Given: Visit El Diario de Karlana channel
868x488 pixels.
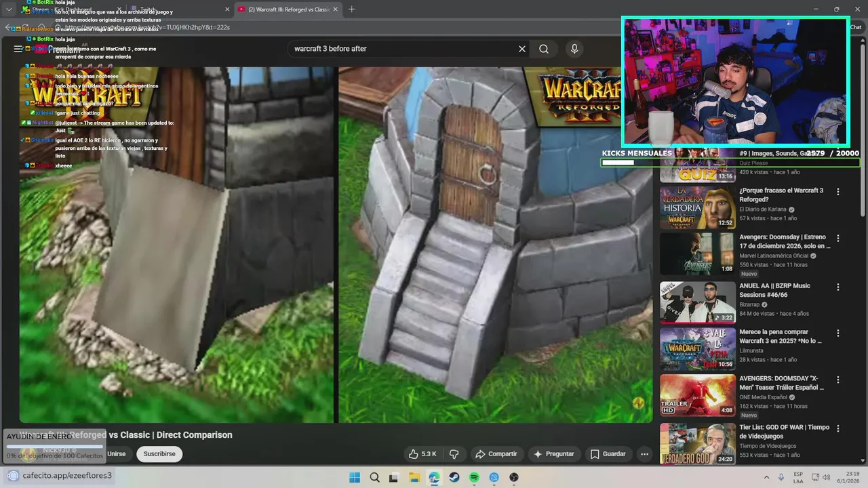Looking at the screenshot, I should coord(763,209).
